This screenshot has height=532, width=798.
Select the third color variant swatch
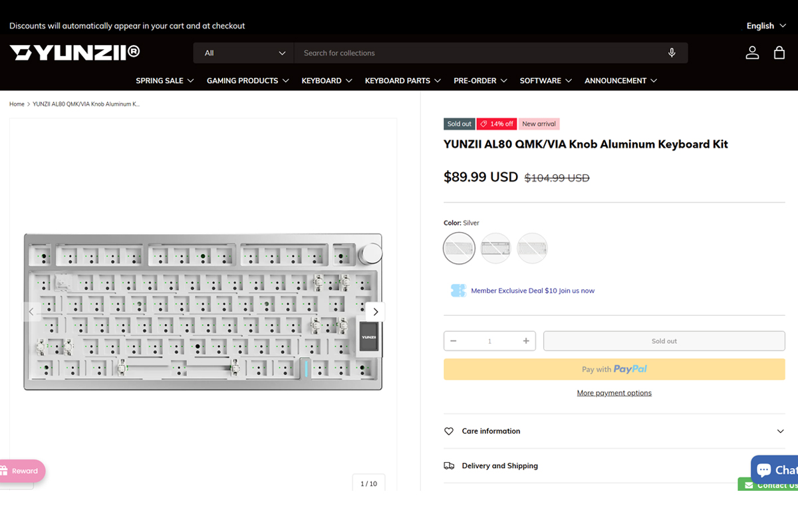coord(532,248)
